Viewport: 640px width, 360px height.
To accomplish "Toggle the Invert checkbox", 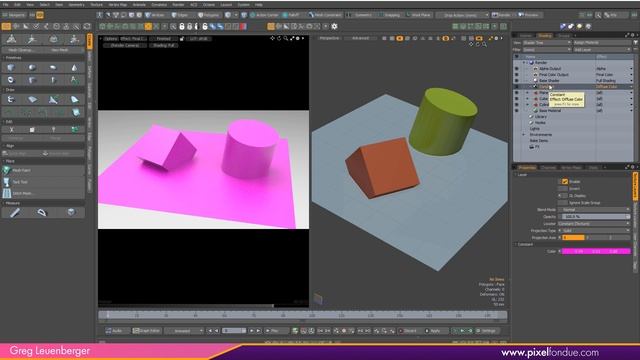I will [x=562, y=189].
